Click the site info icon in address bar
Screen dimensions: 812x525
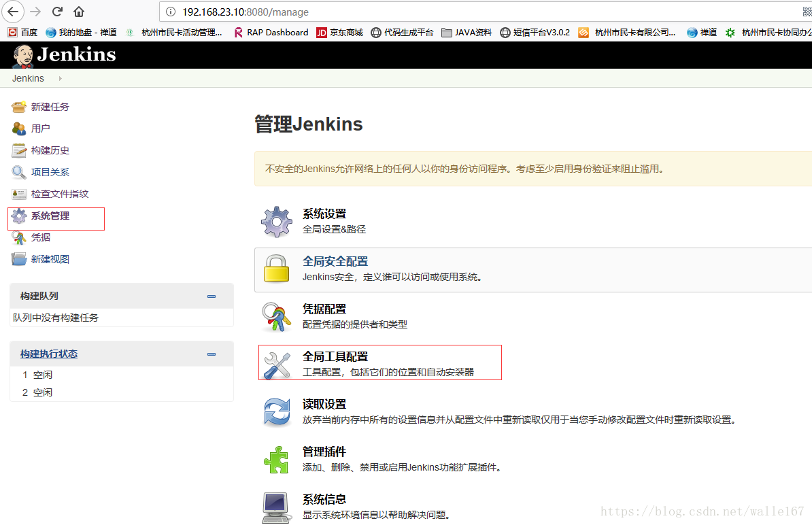click(x=171, y=12)
